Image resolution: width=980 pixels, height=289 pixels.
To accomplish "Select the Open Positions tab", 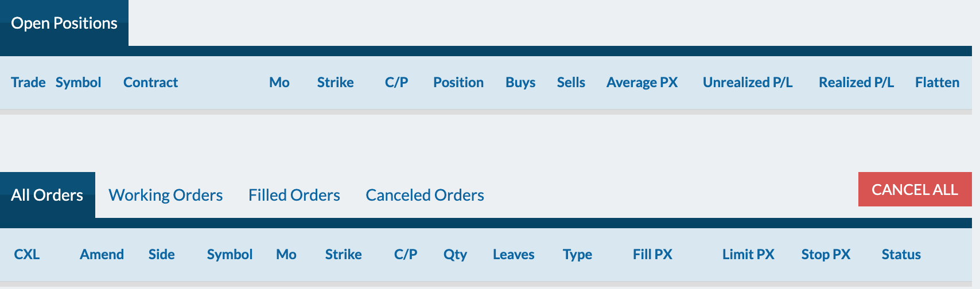I will tap(64, 23).
